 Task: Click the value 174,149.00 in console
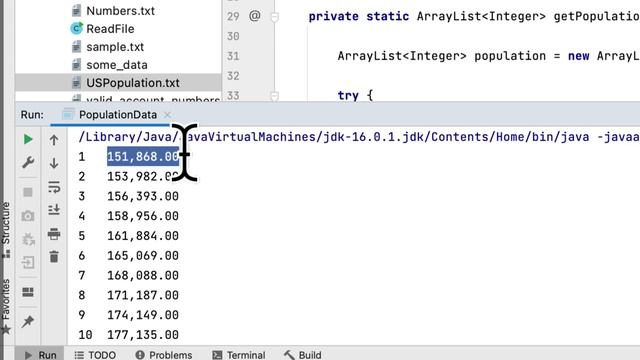[x=143, y=315]
